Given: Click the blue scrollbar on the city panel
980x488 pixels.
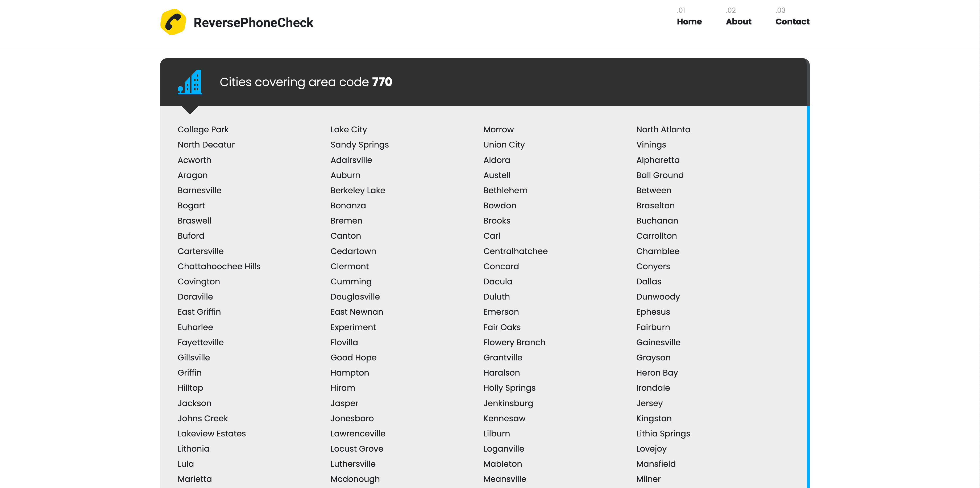Looking at the screenshot, I should (808, 296).
